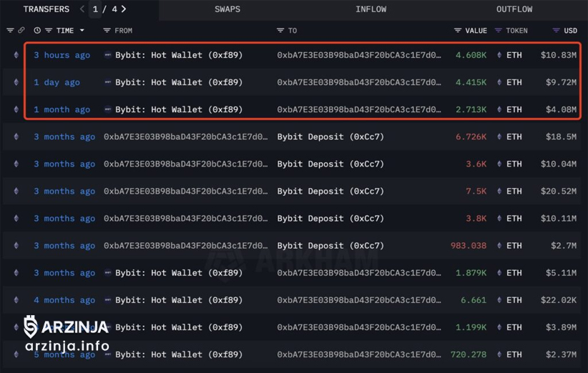Click Ethereum icon on $20.52M row

coord(16,192)
